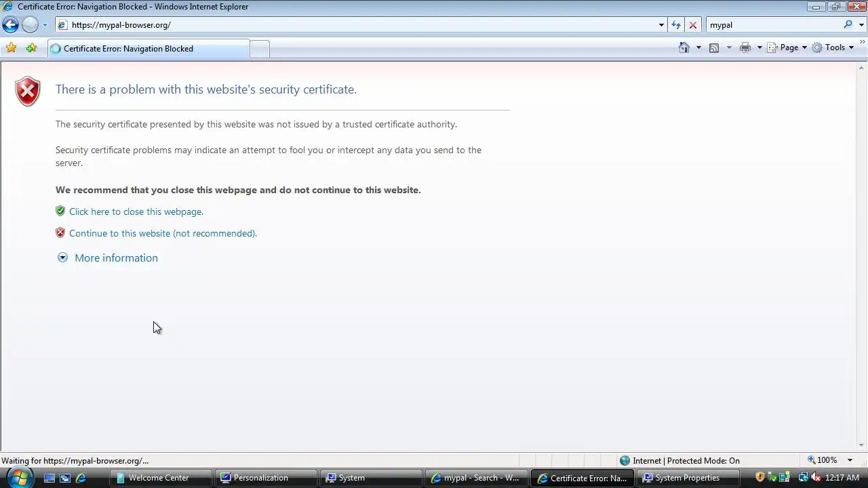Click Switch between windows quick launch icon
This screenshot has height=488, width=868.
65,478
